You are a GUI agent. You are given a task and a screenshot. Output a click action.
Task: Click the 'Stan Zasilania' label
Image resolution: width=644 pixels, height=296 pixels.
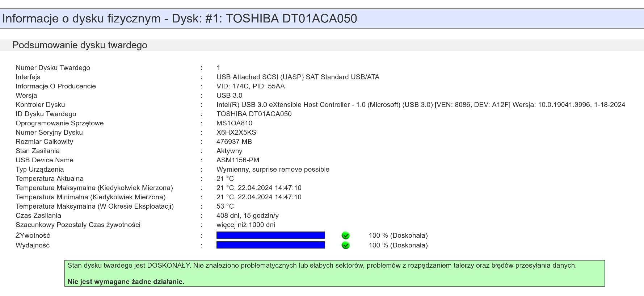[x=38, y=151]
